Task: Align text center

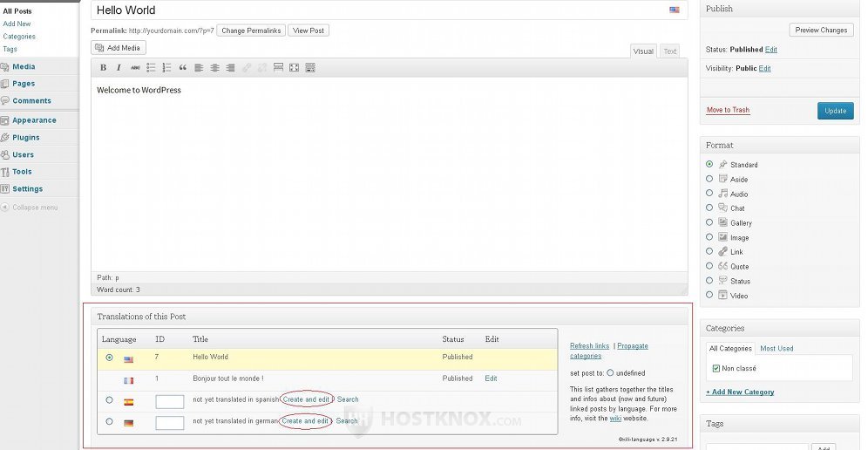Action: tap(214, 68)
